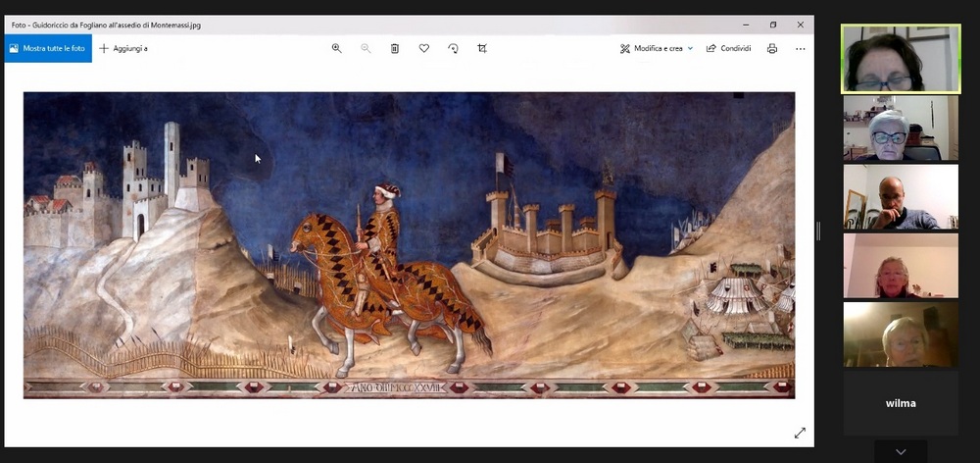The width and height of the screenshot is (980, 463).
Task: Open the Aggiungi a option
Action: tap(123, 48)
